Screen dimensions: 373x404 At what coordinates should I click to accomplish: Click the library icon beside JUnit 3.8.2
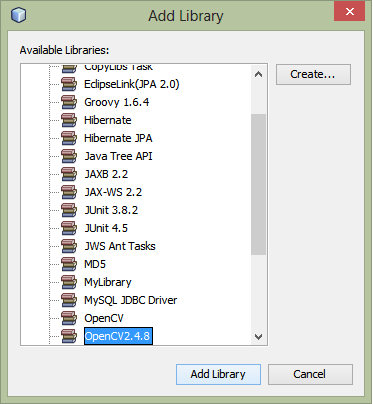(x=69, y=210)
